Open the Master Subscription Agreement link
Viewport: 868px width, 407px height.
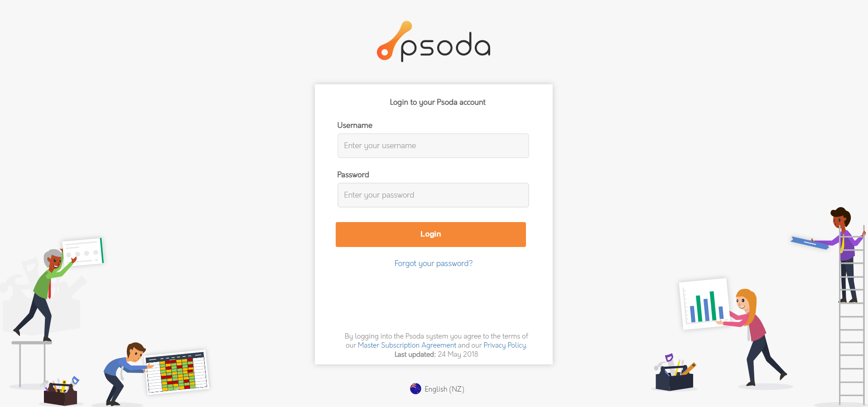click(406, 345)
